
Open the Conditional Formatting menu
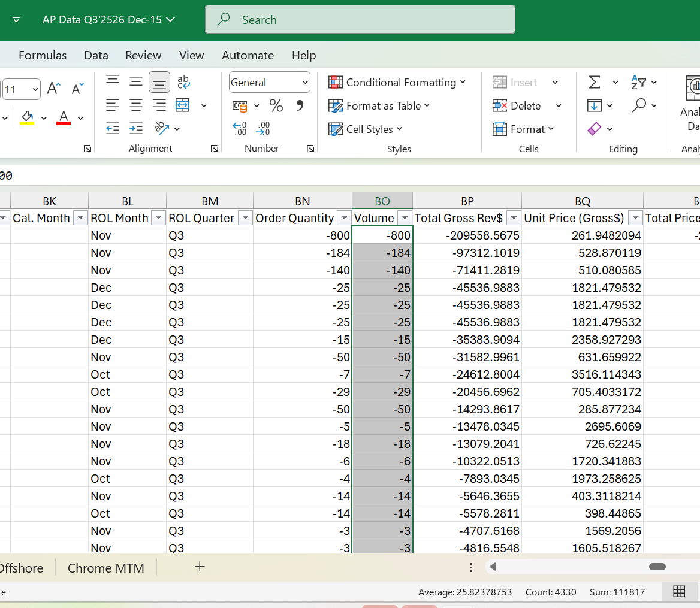coord(397,83)
